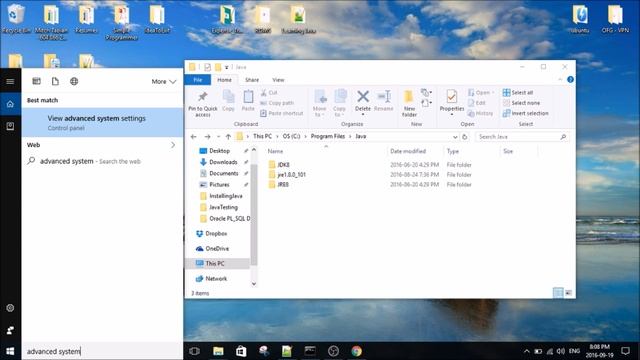This screenshot has width=640, height=360.
Task: Open recent locations dropdown arrow
Action: click(x=218, y=137)
